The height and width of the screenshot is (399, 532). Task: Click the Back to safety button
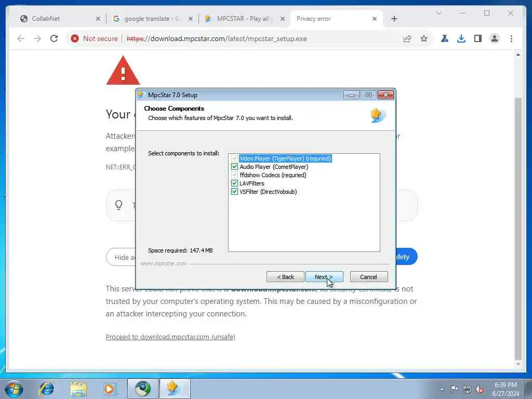tap(406, 257)
